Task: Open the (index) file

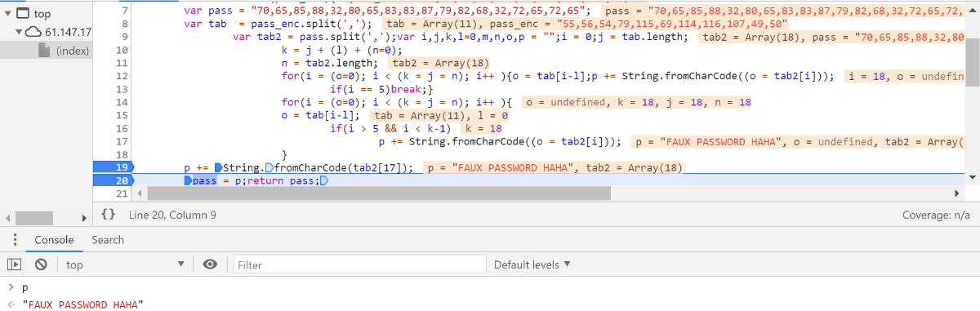Action: click(x=73, y=50)
